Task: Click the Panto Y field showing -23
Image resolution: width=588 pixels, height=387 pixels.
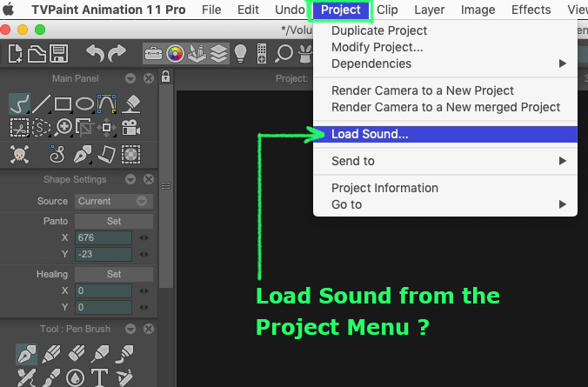Action: pyautogui.click(x=104, y=254)
